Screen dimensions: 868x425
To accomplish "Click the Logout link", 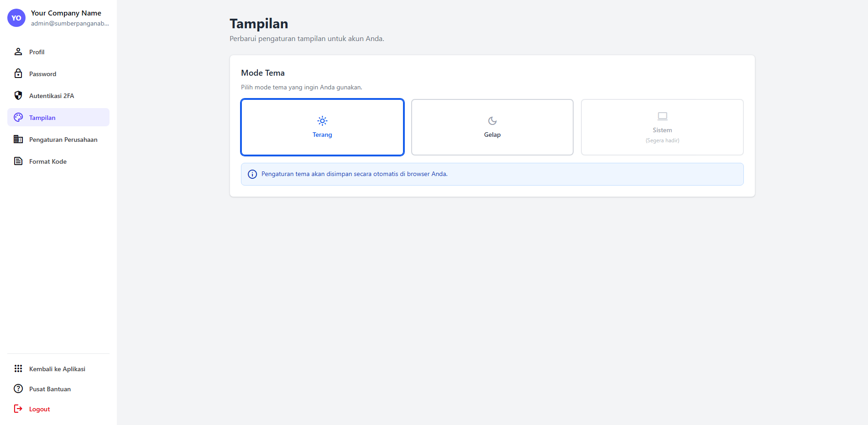I will click(40, 409).
